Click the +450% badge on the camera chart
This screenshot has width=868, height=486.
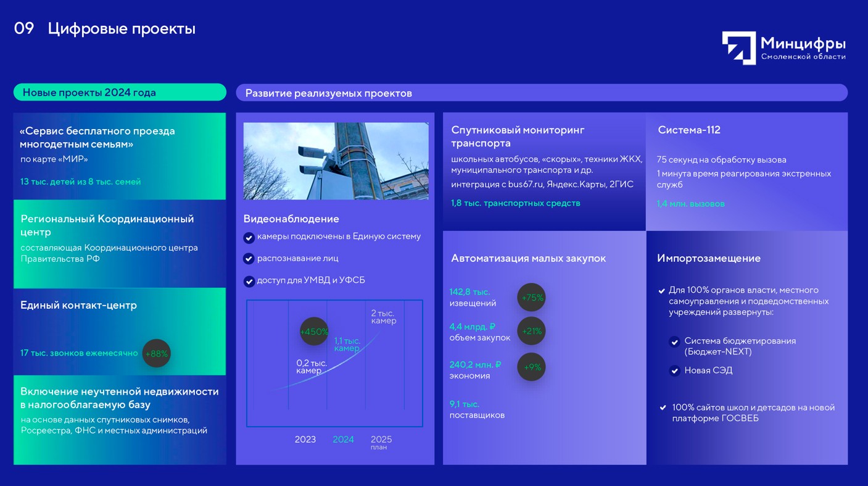pos(314,332)
